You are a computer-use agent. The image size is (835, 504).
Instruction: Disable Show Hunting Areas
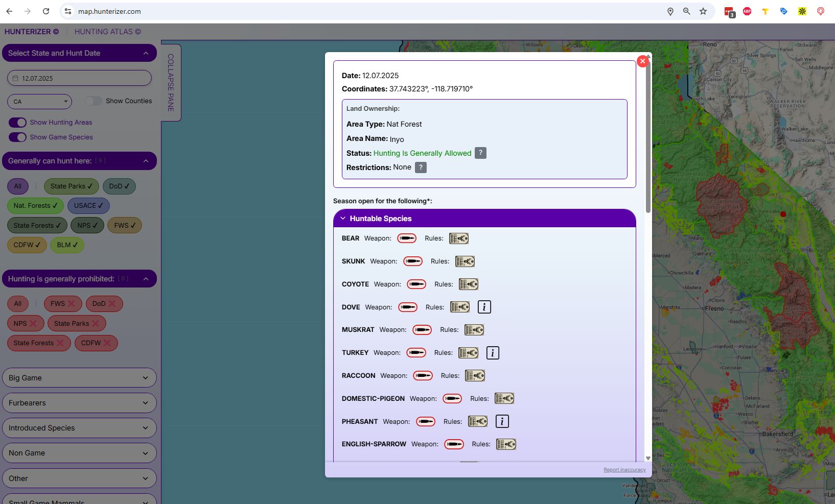pos(18,123)
